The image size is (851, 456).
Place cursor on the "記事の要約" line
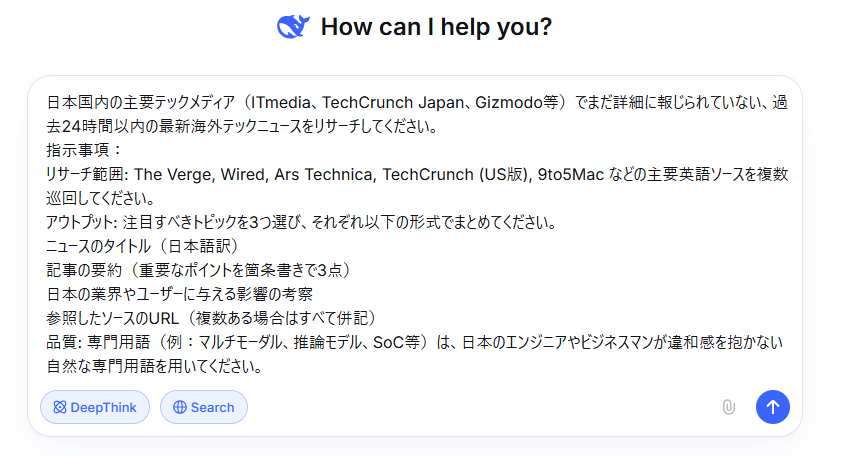click(x=197, y=270)
